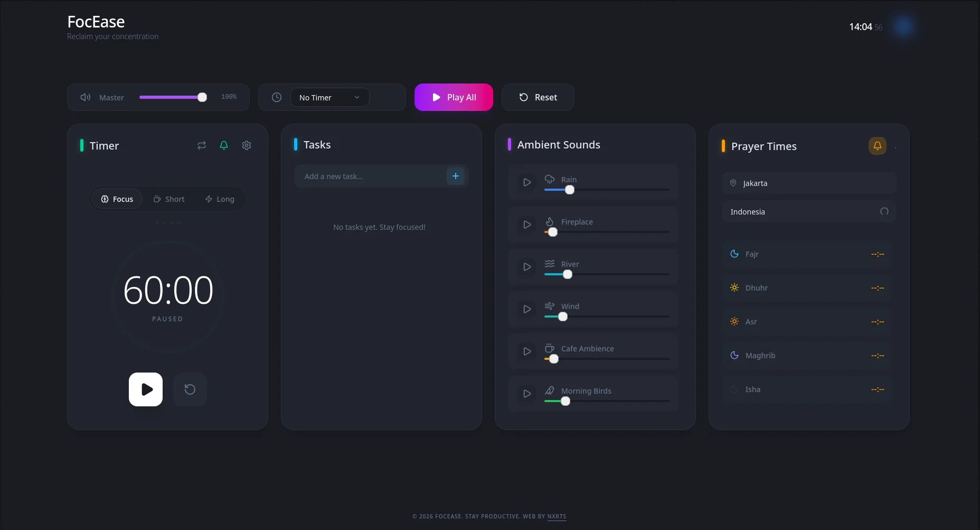Screen dimensions: 980x530
Task: Switch to Long break mode
Action: tap(220, 199)
